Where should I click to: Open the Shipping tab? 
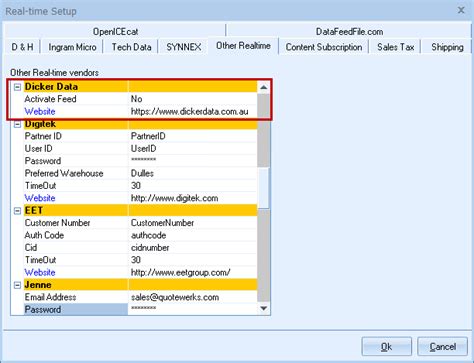tap(447, 47)
